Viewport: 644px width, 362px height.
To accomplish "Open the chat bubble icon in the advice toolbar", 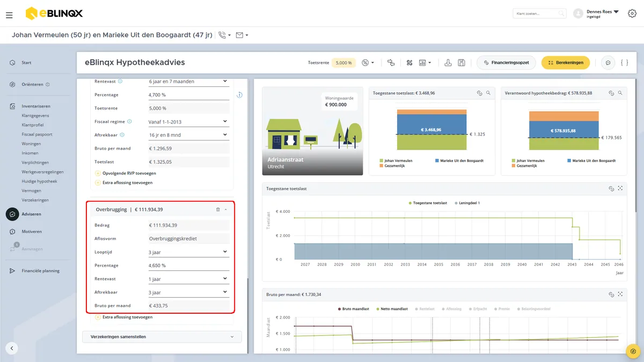I will [x=608, y=63].
